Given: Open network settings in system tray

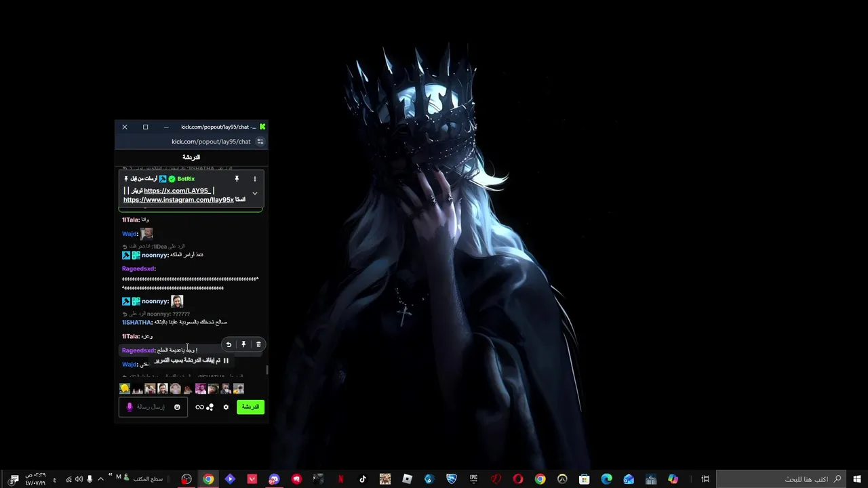Looking at the screenshot, I should [68, 479].
